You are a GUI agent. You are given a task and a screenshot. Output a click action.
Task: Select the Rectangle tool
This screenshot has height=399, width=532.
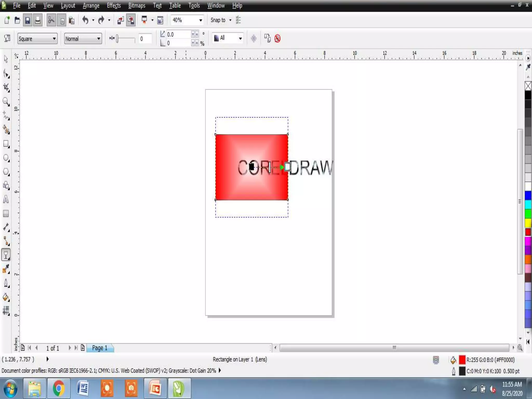6,144
